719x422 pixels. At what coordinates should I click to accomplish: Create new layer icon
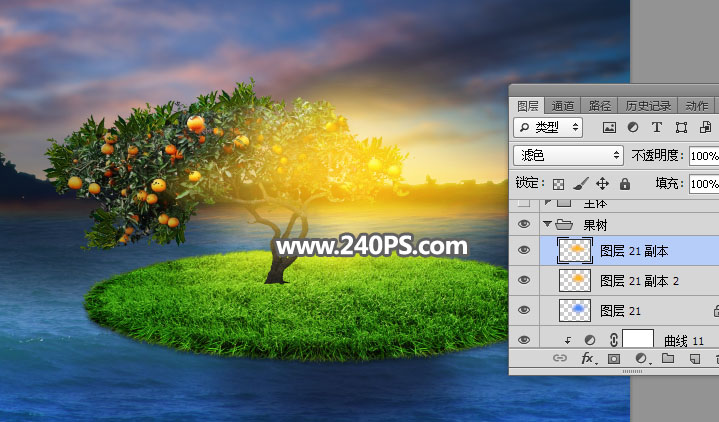pos(695,358)
